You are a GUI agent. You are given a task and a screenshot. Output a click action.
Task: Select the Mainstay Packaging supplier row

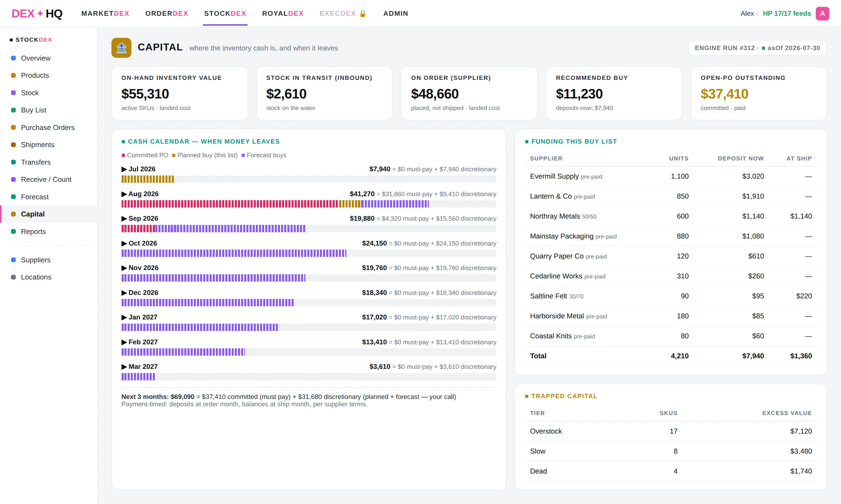coord(671,236)
